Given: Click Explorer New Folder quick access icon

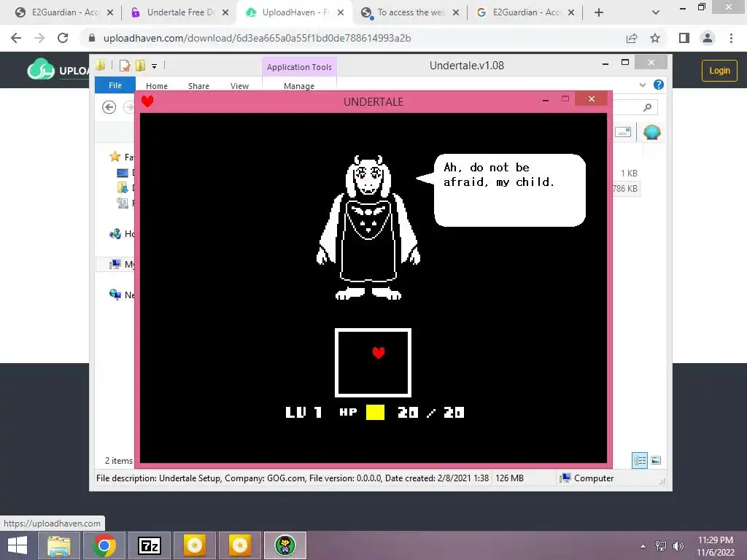Looking at the screenshot, I should point(140,66).
